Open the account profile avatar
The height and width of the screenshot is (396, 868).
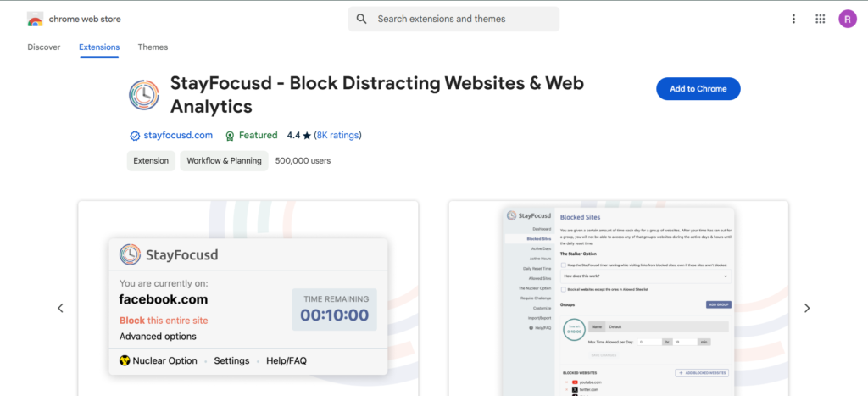point(847,19)
